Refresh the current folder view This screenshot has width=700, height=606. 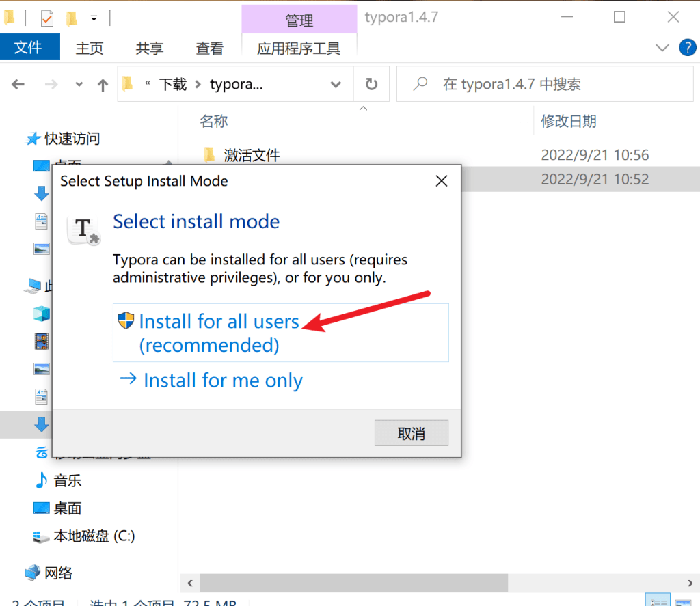(371, 84)
